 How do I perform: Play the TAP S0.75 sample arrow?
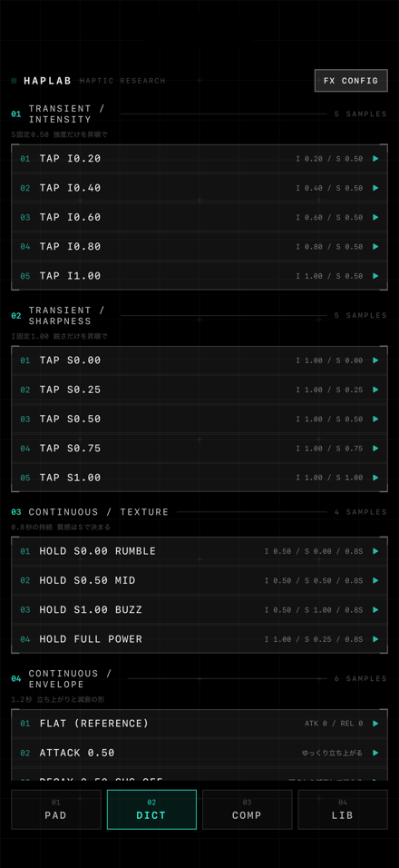click(375, 449)
